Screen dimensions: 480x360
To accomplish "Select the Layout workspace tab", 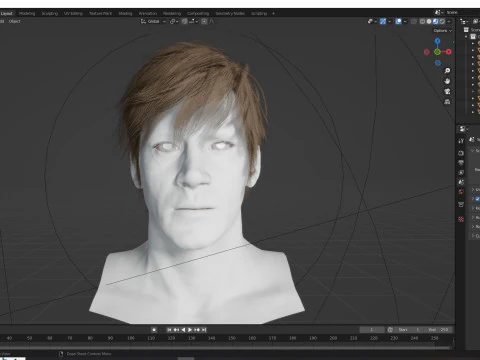I will 7,13.
